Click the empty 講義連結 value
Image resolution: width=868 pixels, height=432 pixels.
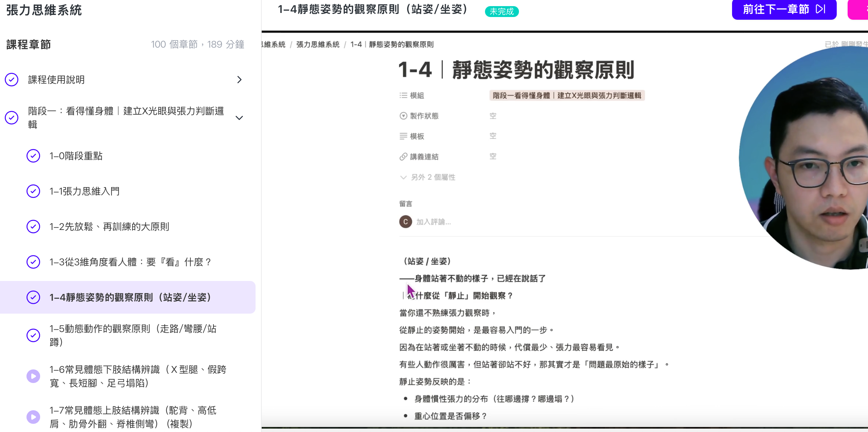pos(493,156)
